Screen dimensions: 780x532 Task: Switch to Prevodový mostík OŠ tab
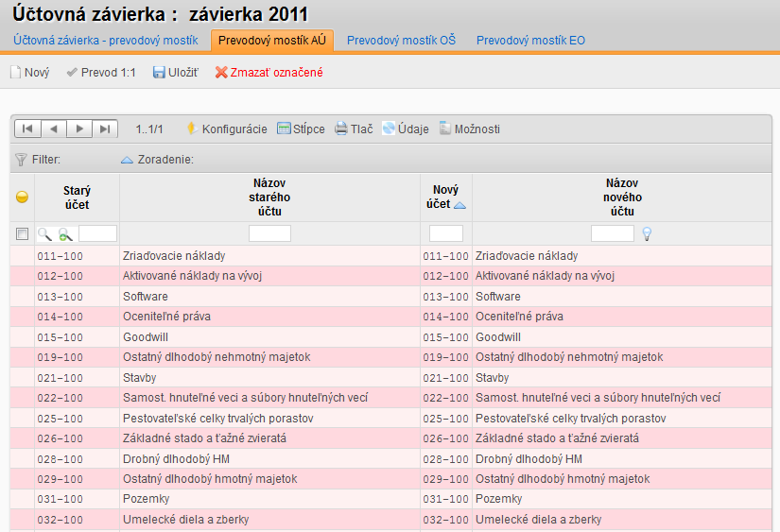[401, 41]
